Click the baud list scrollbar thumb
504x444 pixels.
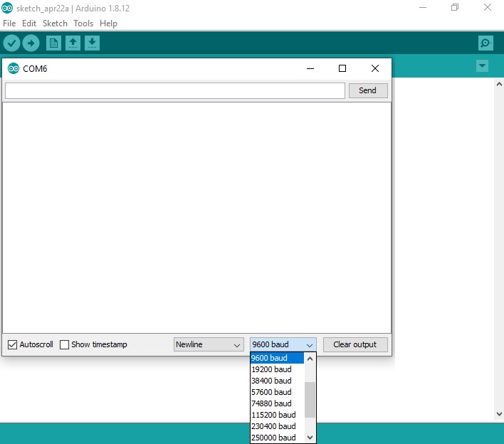click(310, 400)
